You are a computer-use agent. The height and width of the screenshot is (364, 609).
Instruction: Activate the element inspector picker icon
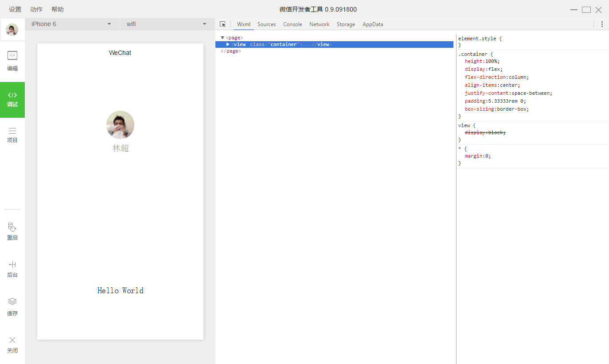point(223,24)
